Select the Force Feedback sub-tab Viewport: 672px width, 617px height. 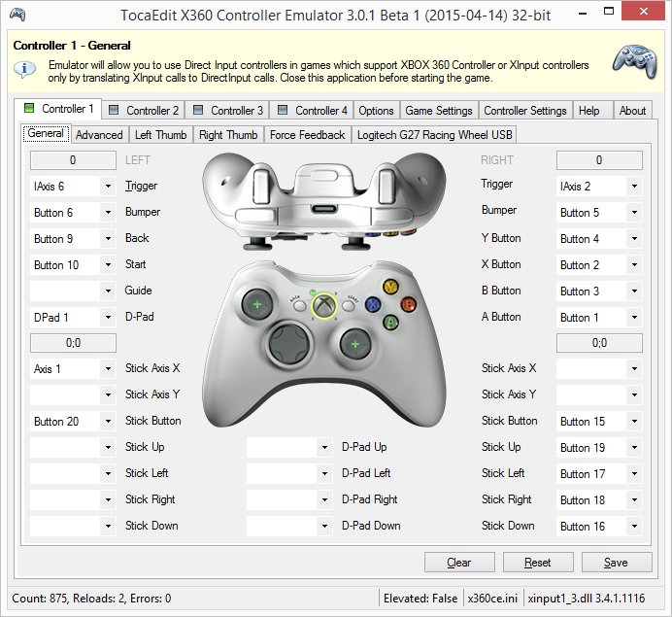(307, 135)
